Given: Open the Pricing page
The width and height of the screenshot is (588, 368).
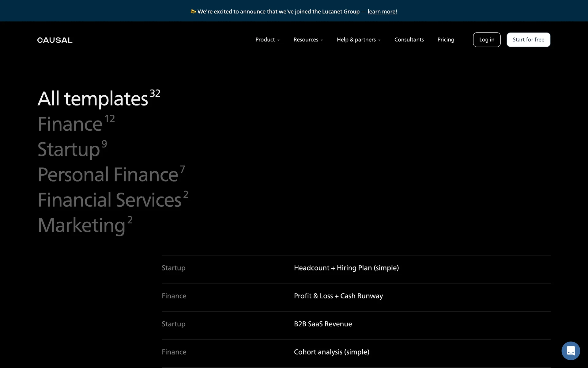Looking at the screenshot, I should [446, 40].
